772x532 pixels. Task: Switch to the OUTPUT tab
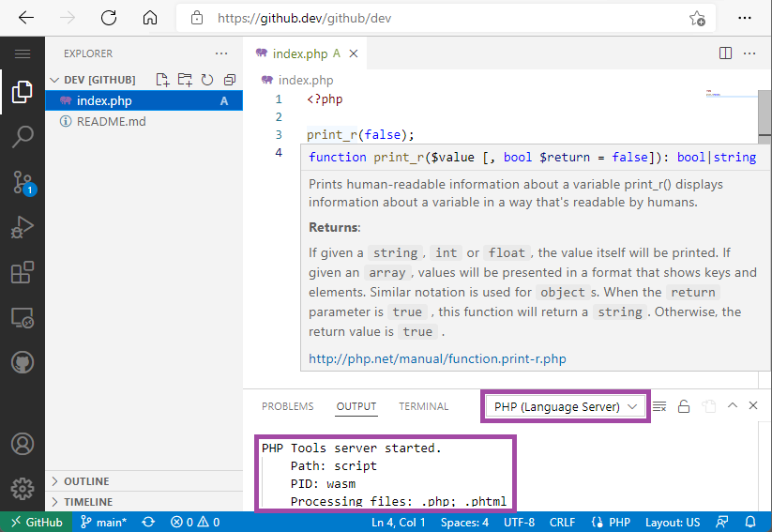coord(356,406)
